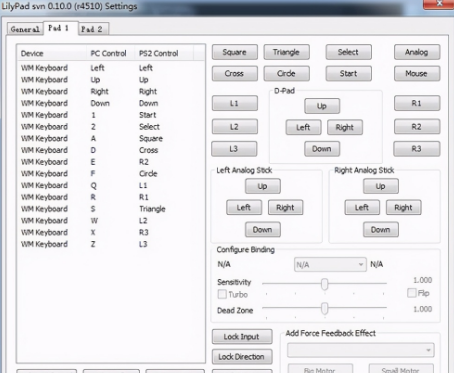The height and width of the screenshot is (373, 454).
Task: Click the PC Control column header
Action: pos(111,53)
